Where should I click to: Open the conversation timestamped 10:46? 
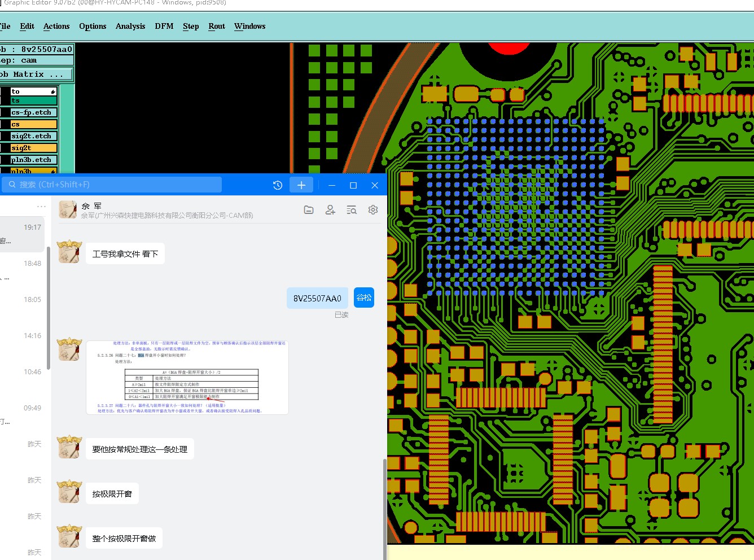tap(22, 379)
